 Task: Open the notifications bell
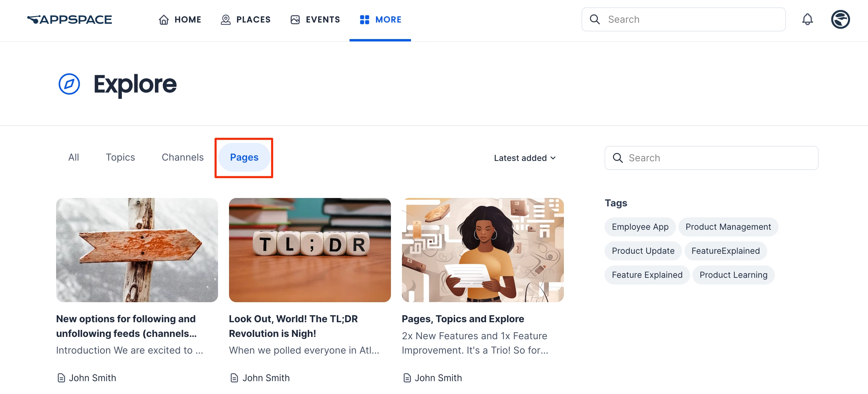807,20
